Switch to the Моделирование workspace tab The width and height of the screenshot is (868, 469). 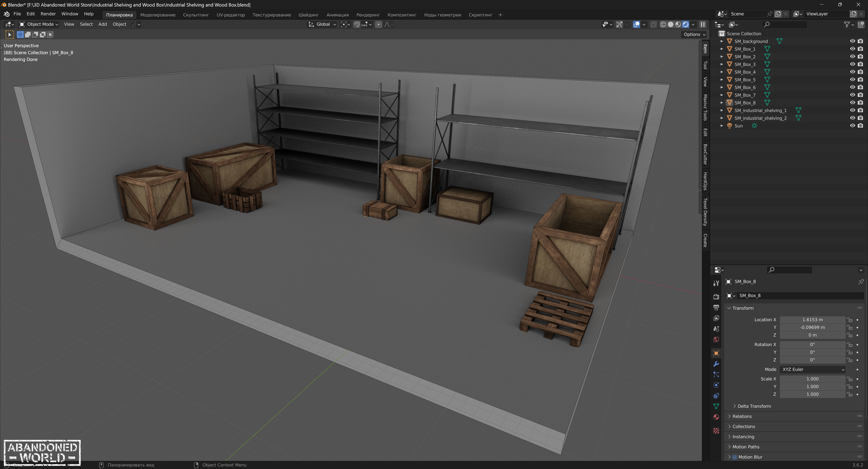pyautogui.click(x=158, y=15)
